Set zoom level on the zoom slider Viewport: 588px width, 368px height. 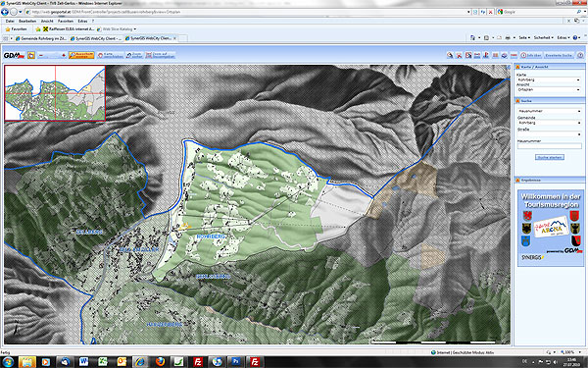[52, 55]
